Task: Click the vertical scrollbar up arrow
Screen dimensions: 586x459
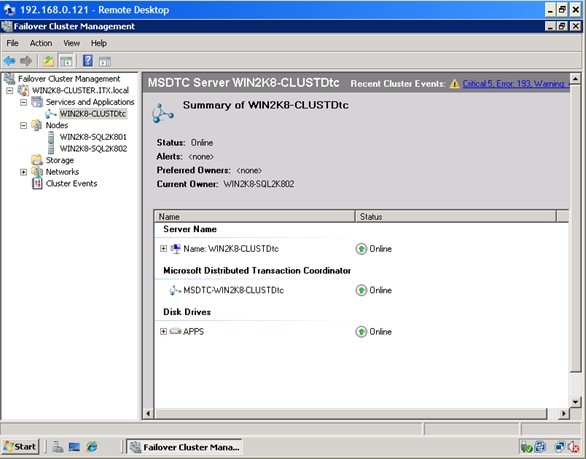Action: [575, 79]
